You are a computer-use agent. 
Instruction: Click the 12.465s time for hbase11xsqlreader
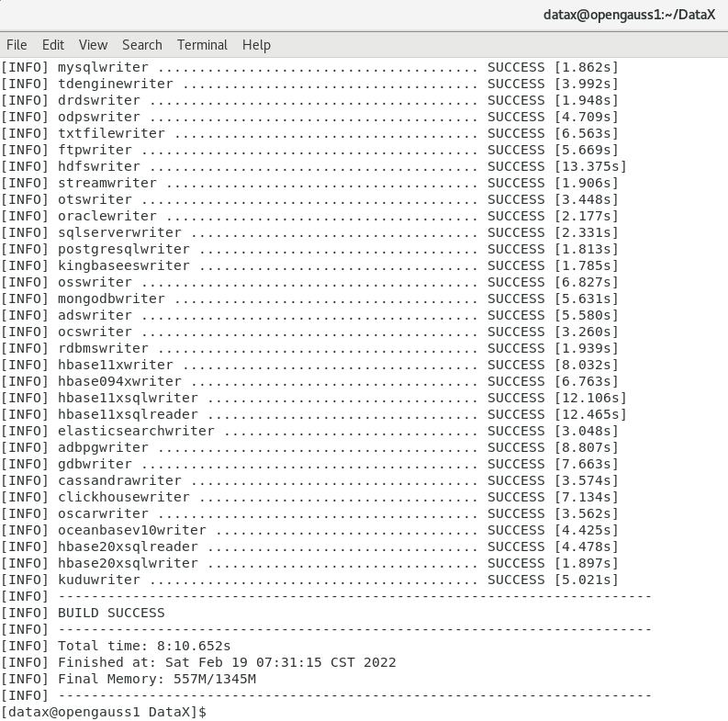[x=590, y=414]
